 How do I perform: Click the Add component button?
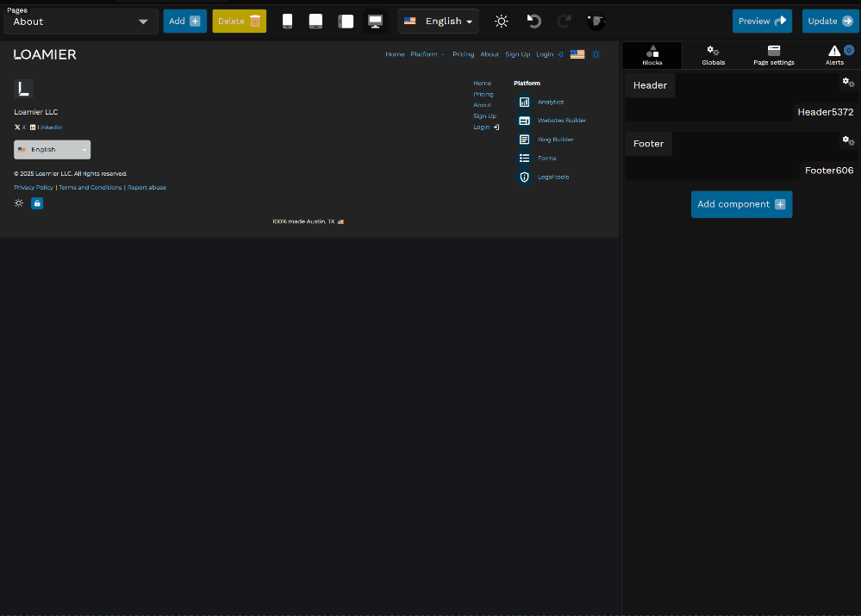[741, 204]
